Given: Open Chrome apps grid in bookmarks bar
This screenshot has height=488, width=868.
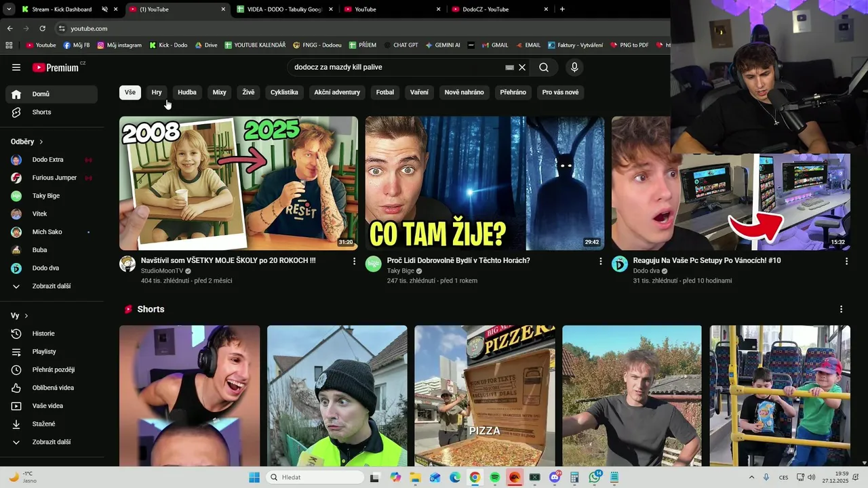Looking at the screenshot, I should click(x=9, y=45).
